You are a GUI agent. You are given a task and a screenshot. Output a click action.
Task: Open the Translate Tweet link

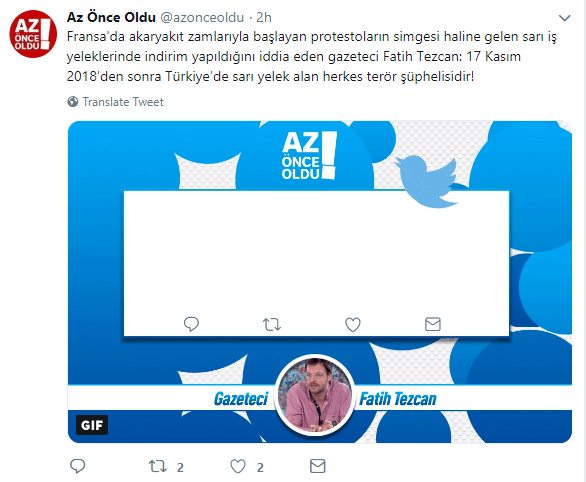pyautogui.click(x=123, y=102)
